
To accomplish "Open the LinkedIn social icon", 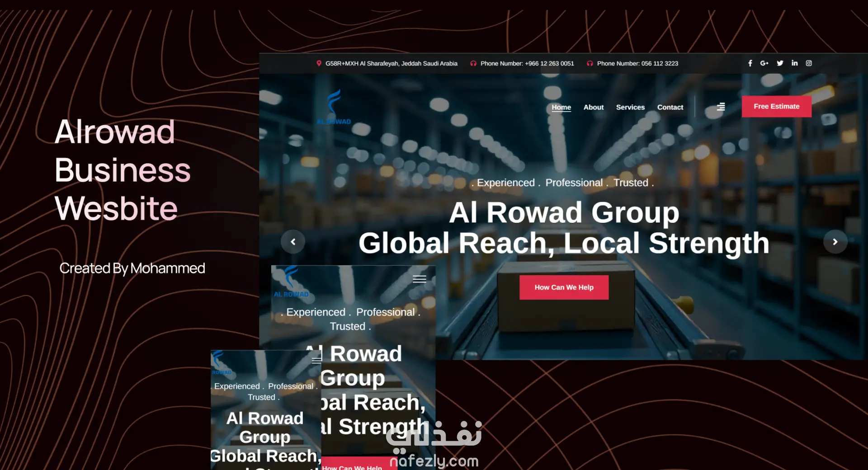I will pos(794,63).
